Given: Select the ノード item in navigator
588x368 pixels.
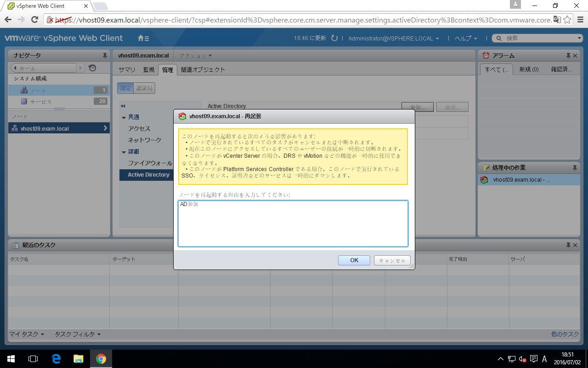Looking at the screenshot, I should pos(59,90).
